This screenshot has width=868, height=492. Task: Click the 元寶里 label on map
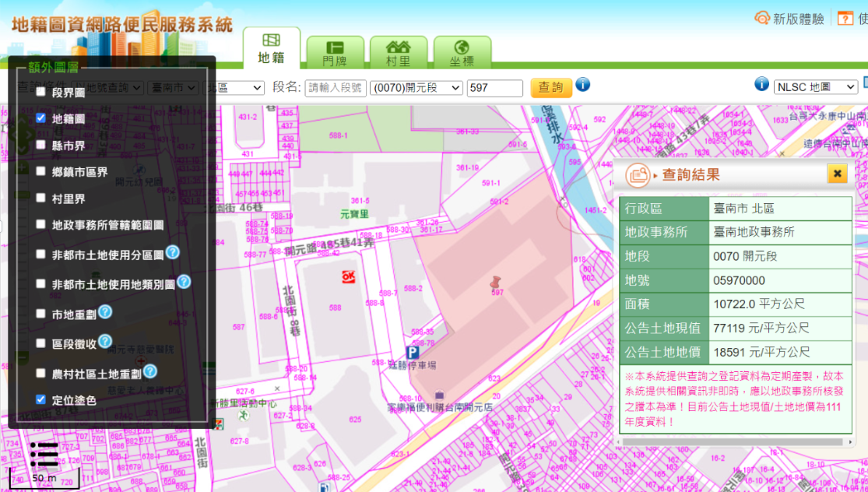click(354, 213)
